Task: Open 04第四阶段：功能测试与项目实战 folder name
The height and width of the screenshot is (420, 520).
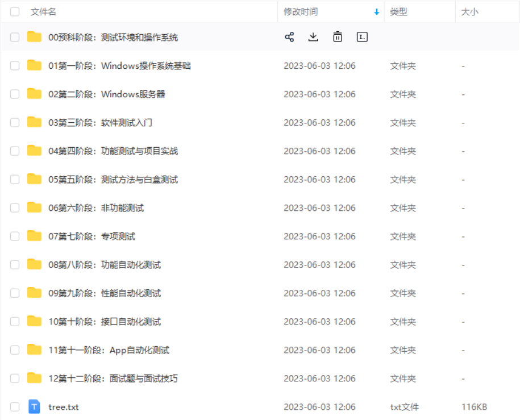Action: tap(113, 151)
